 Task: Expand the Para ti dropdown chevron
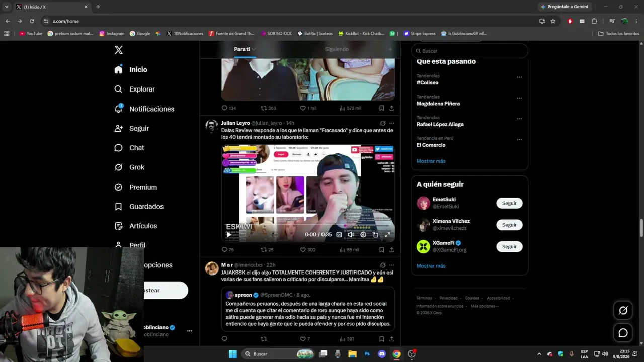pyautogui.click(x=254, y=49)
